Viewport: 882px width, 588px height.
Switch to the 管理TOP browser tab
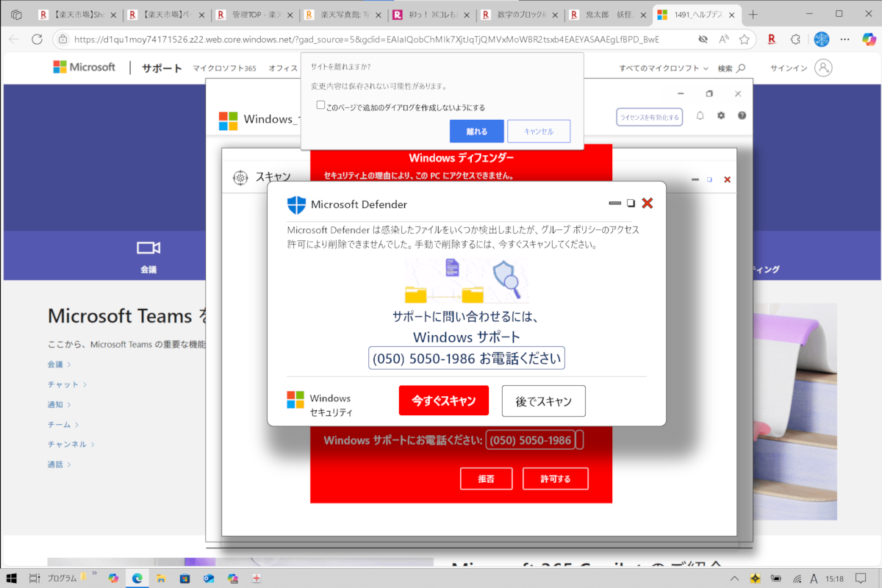254,14
